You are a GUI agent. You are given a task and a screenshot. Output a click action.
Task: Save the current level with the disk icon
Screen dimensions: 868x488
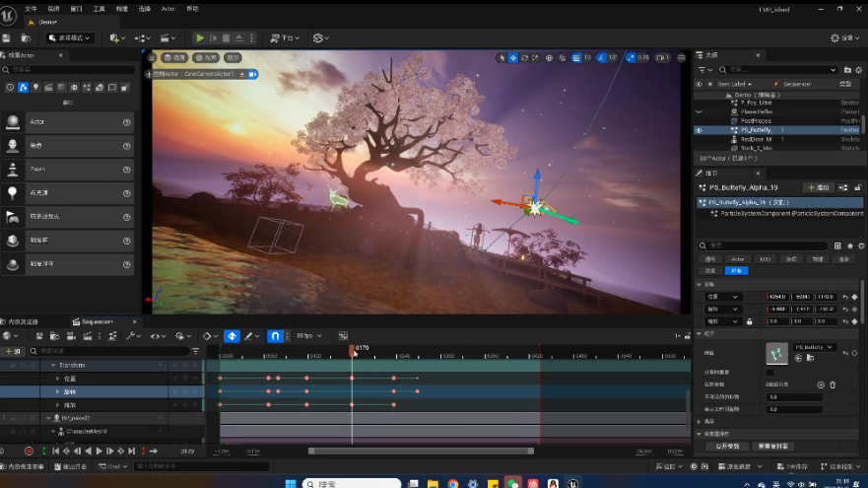(x=7, y=38)
